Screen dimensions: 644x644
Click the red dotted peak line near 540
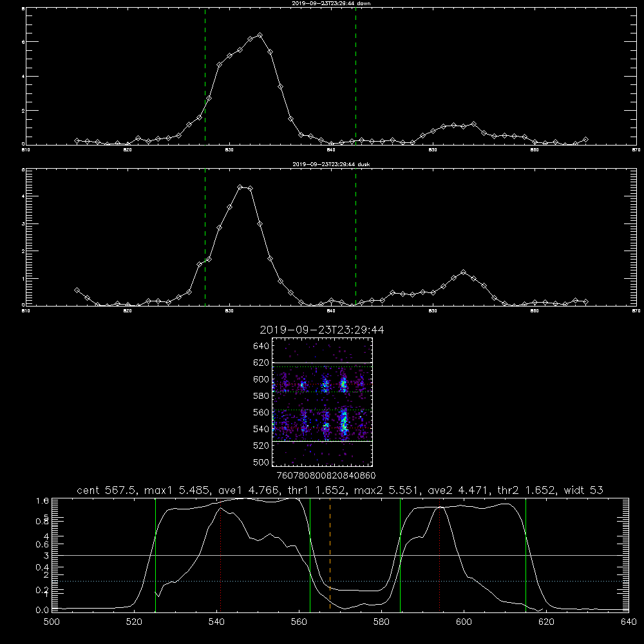pyautogui.click(x=220, y=554)
